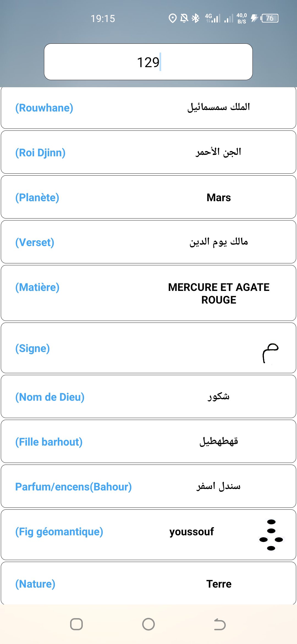Tap the number input field showing 129

click(x=148, y=62)
